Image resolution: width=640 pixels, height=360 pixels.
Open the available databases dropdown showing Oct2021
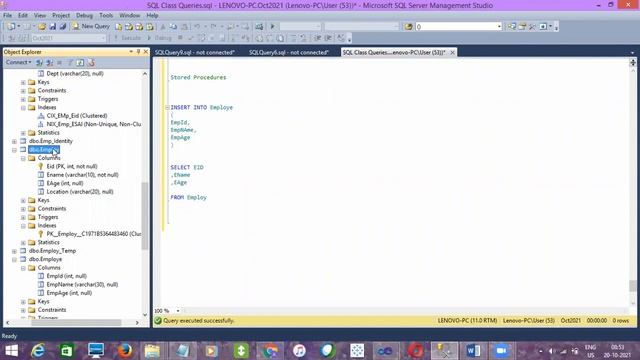coord(68,38)
